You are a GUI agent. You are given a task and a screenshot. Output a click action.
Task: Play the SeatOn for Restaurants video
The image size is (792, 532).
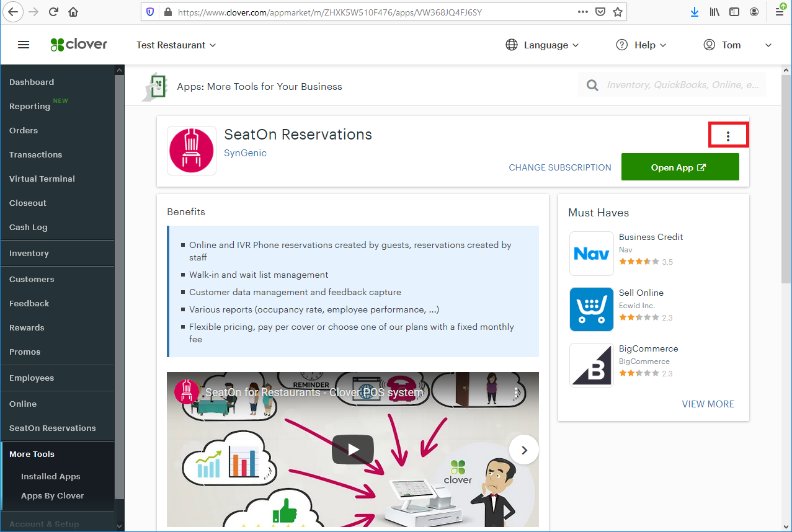coord(353,450)
